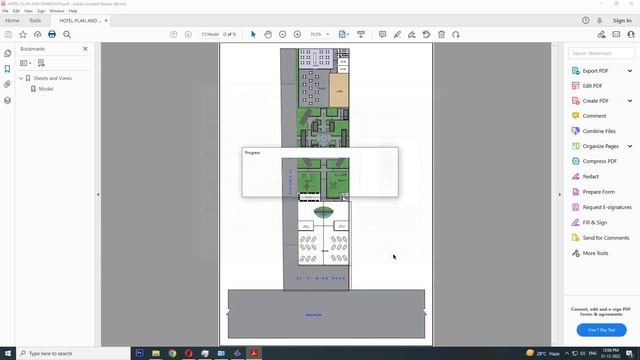This screenshot has height=360, width=640.
Task: Activate the Hand pan tool
Action: point(268,35)
